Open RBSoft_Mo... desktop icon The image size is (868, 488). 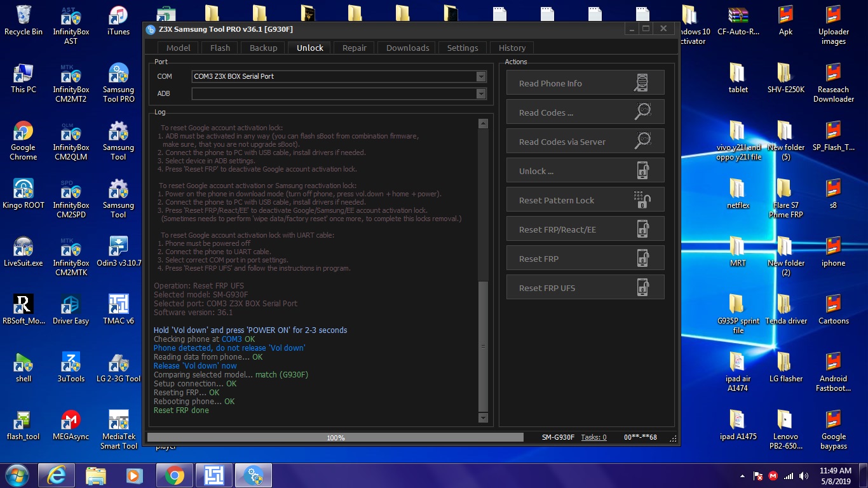coord(24,310)
